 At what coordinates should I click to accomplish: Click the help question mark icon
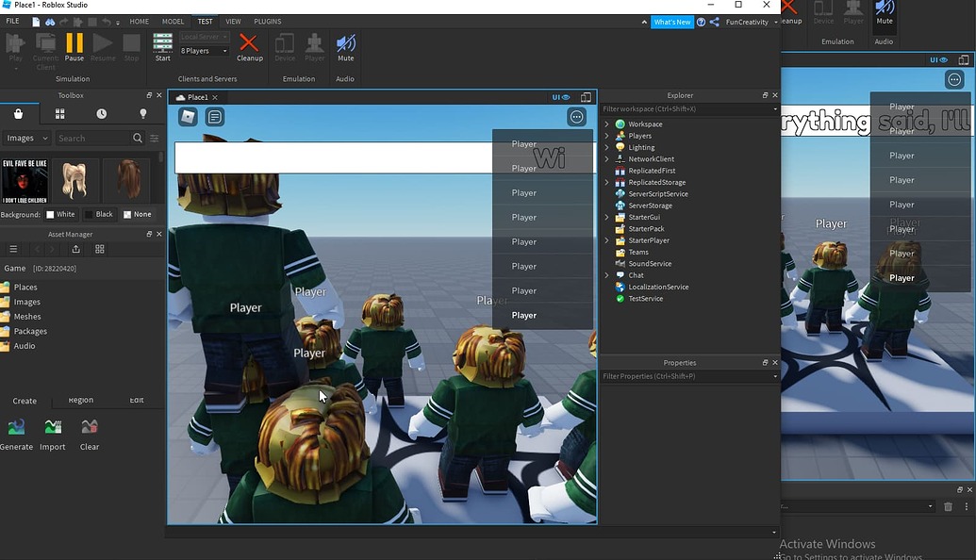702,22
